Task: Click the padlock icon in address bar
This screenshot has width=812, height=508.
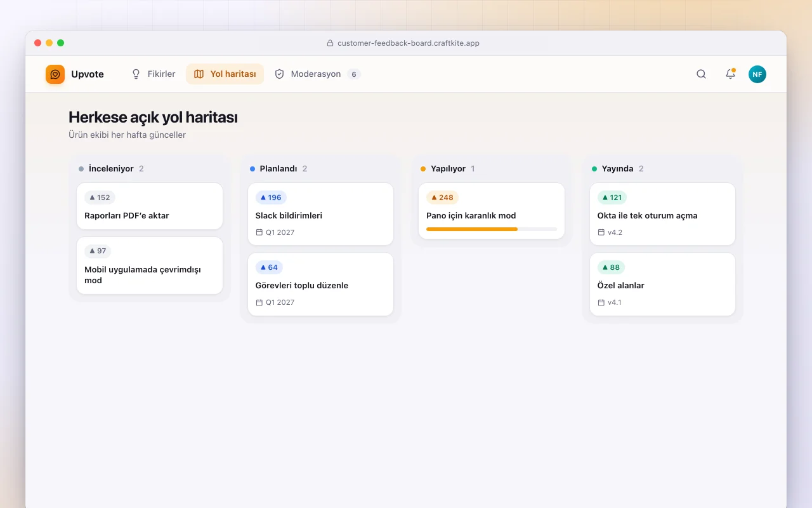Action: pos(330,43)
